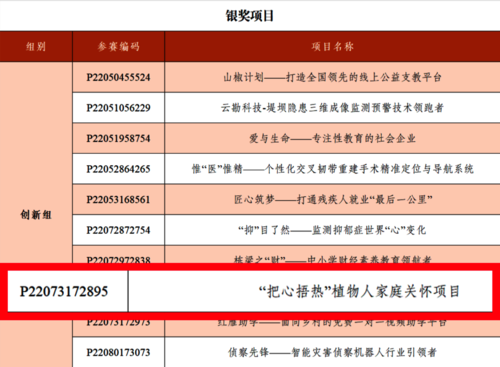Click entry code P22051056229
This screenshot has width=500, height=367.
point(118,108)
